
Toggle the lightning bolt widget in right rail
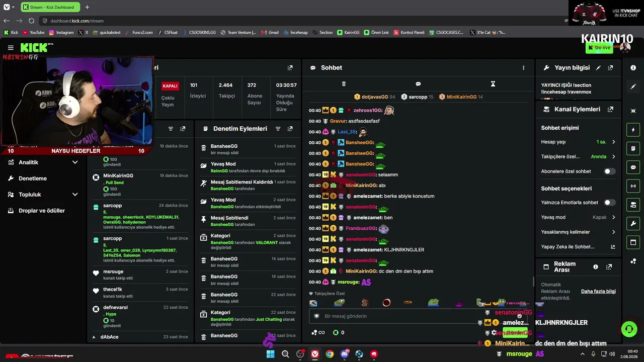pyautogui.click(x=633, y=130)
